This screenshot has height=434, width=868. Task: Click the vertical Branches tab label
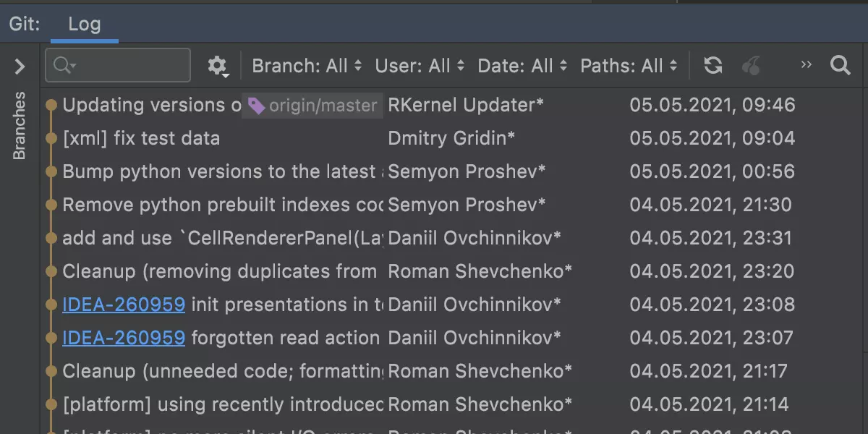20,126
